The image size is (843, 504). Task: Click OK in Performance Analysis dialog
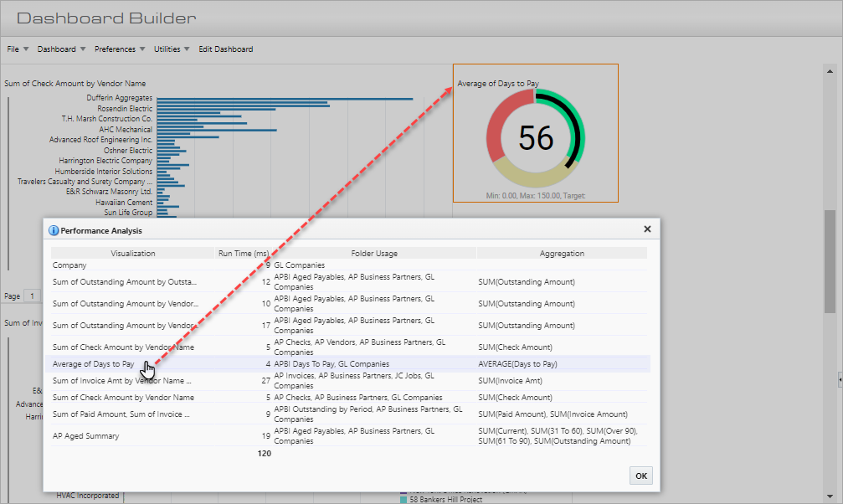pyautogui.click(x=641, y=476)
